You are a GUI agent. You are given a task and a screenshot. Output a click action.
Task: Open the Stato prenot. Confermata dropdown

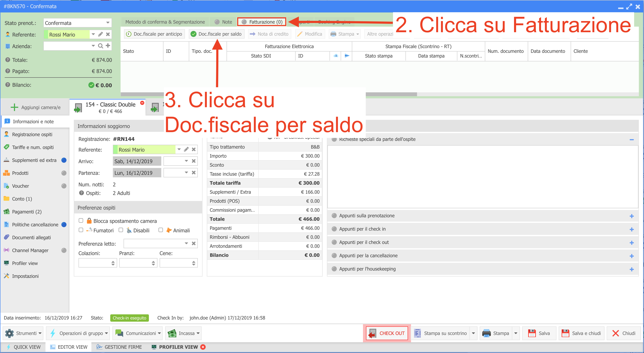point(108,23)
